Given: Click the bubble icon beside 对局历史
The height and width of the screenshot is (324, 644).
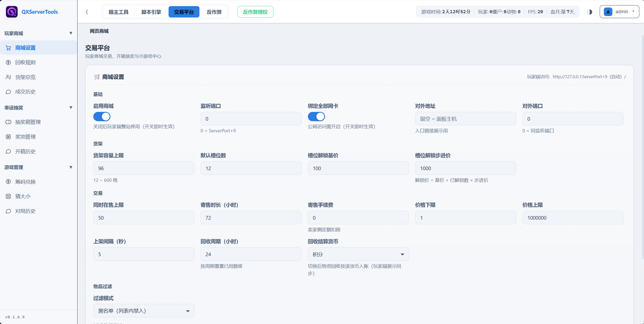Looking at the screenshot, I should coord(8,211).
